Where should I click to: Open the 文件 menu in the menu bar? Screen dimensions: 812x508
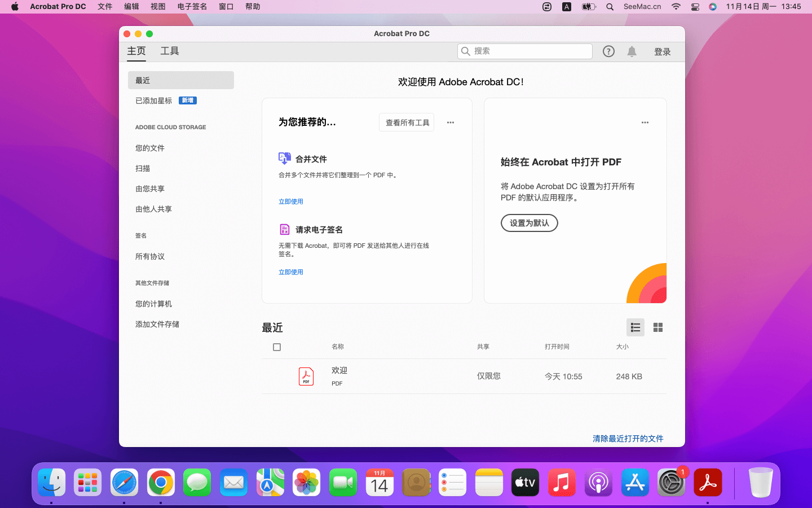point(105,7)
